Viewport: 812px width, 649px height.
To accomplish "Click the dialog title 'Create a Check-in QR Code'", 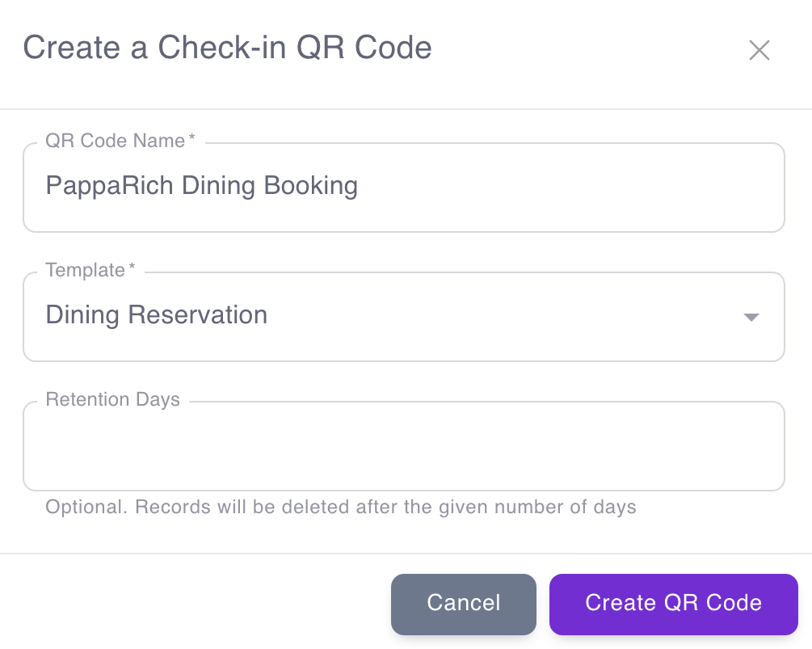I will point(227,48).
